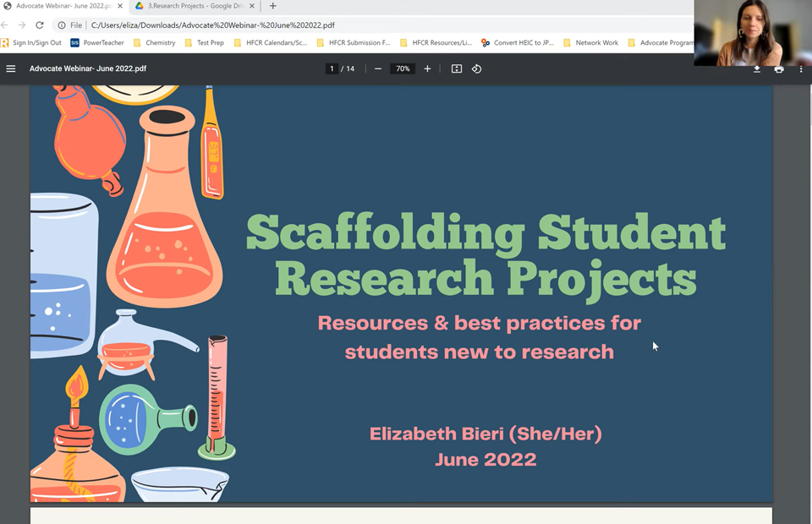The width and height of the screenshot is (812, 524).
Task: Select the zoom in (plus) icon
Action: 427,68
